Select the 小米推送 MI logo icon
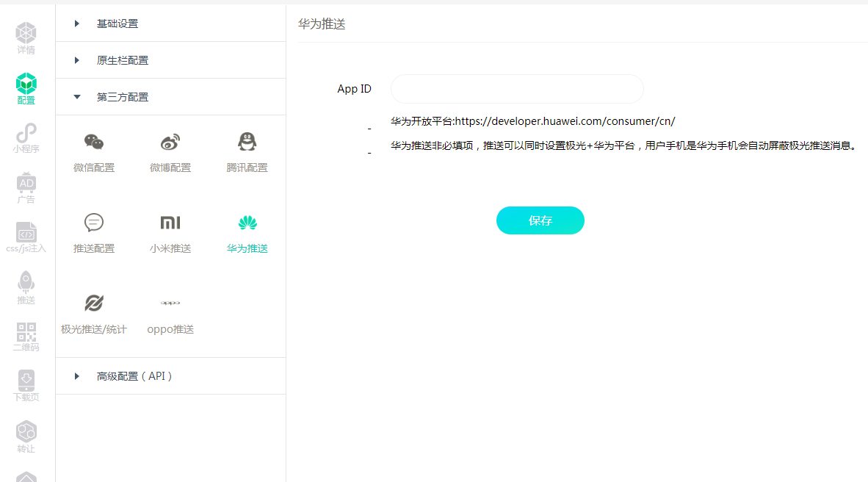Image resolution: width=868 pixels, height=482 pixels. 170,223
